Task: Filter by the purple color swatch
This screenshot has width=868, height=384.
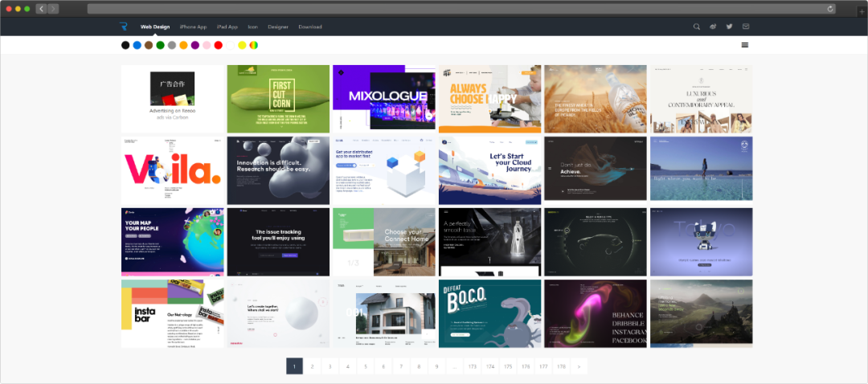Action: (195, 45)
